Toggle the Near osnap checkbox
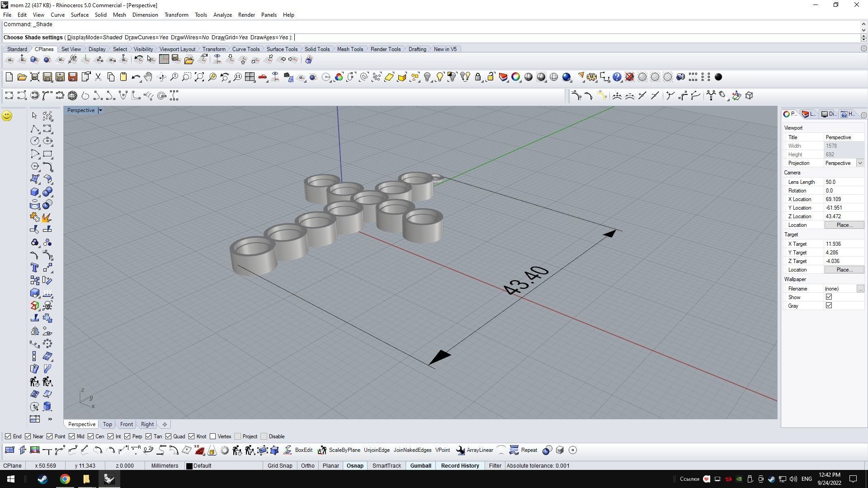Image resolution: width=868 pixels, height=488 pixels. coord(28,436)
